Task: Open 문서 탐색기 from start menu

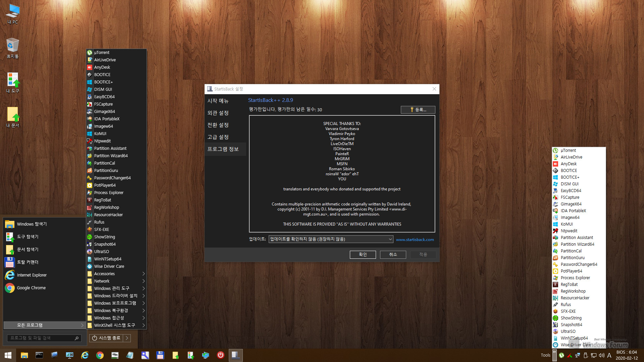Action: click(x=44, y=250)
